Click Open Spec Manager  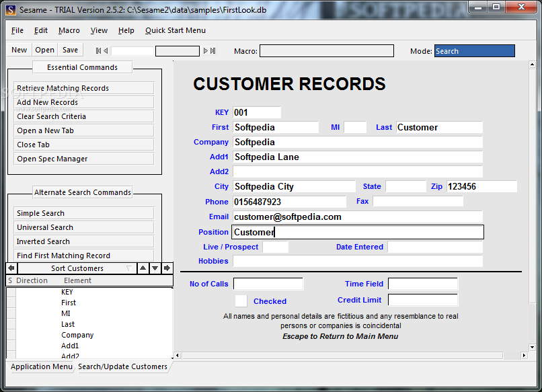(84, 159)
